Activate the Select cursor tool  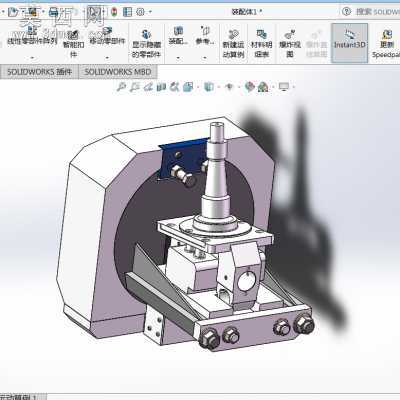[95, 12]
